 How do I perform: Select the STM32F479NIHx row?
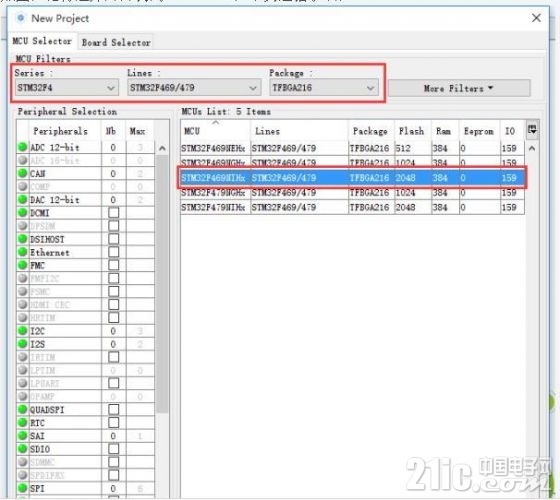pyautogui.click(x=352, y=207)
